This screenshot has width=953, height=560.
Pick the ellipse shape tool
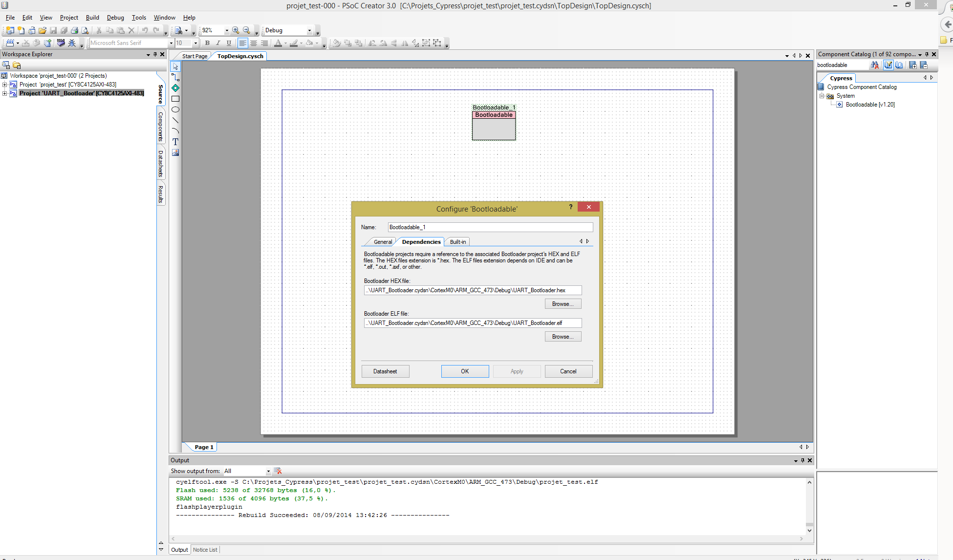tap(175, 109)
